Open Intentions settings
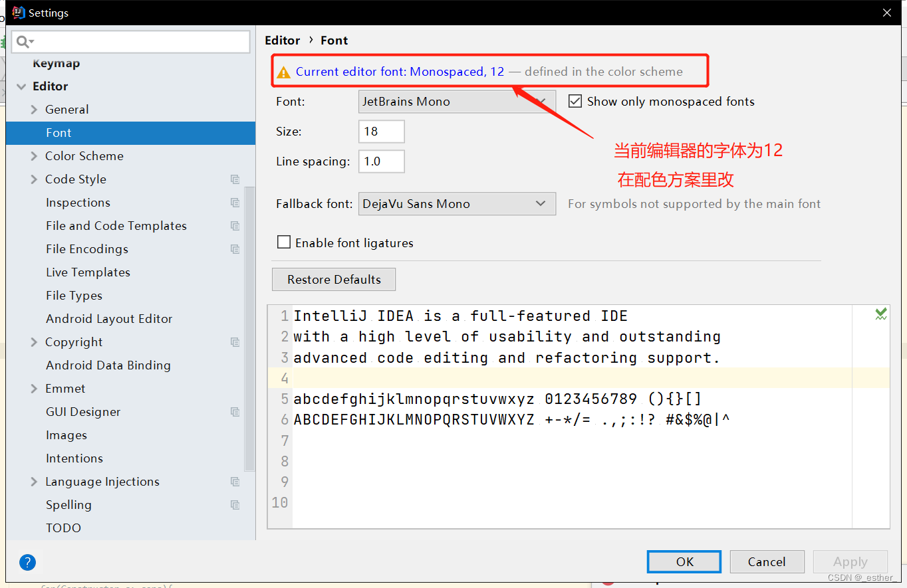The height and width of the screenshot is (588, 907). (x=74, y=458)
